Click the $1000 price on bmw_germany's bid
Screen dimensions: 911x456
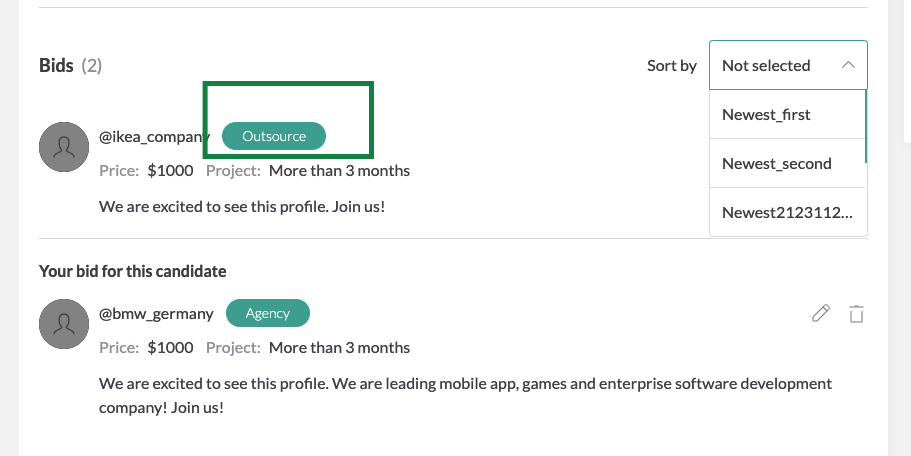(170, 348)
